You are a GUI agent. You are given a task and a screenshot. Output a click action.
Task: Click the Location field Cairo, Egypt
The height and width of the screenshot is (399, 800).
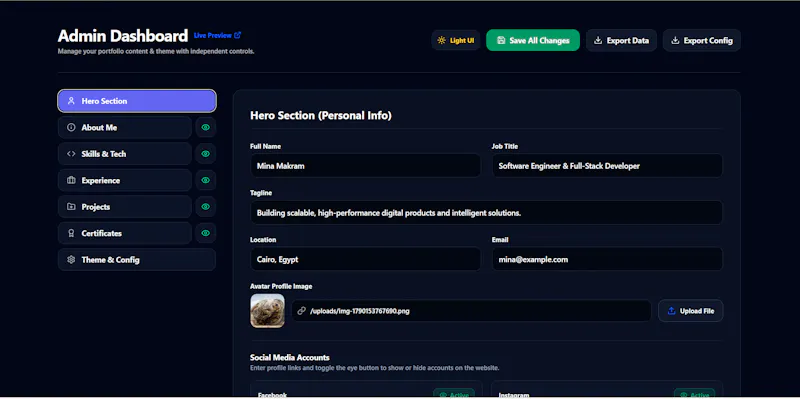click(x=365, y=259)
